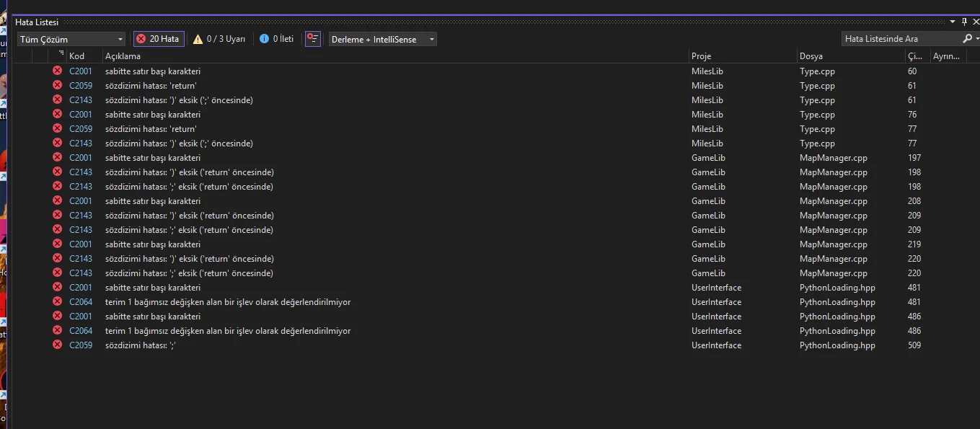980x429 pixels.
Task: Open the Derleme + IntelliSense dropdown
Action: (382, 39)
